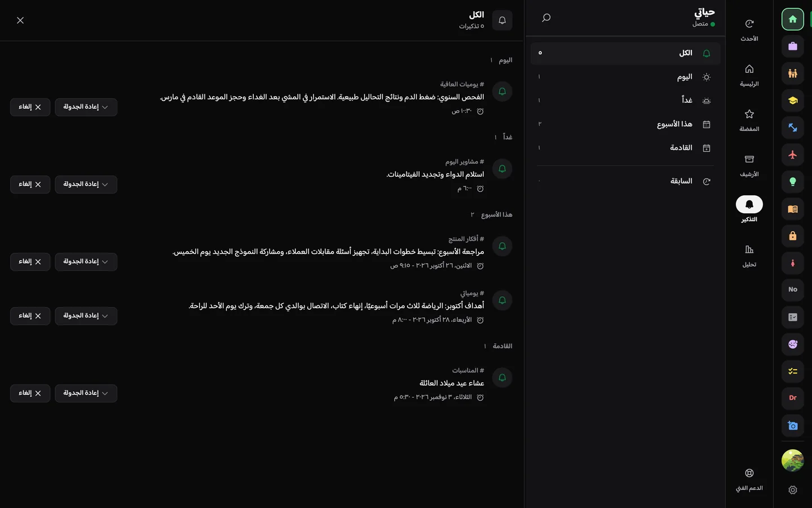
Task: Open إعادة الجدولة for استلام الدواء reminder
Action: coord(86,185)
